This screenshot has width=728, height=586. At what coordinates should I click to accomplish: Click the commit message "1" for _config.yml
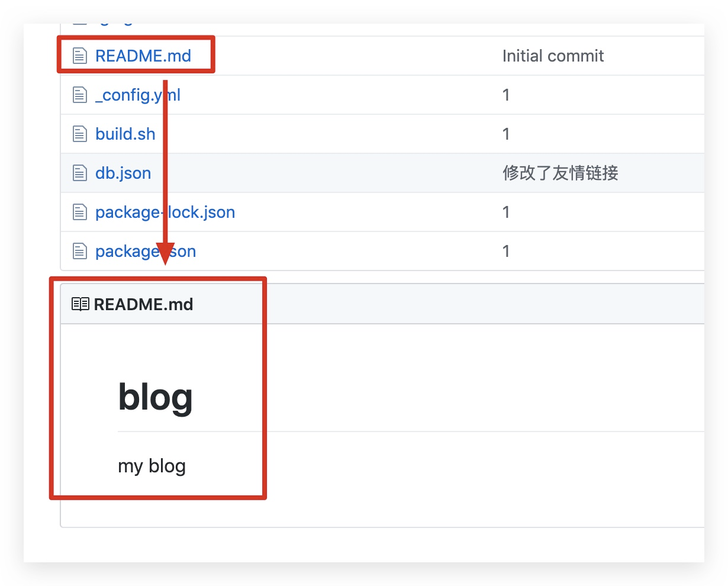pyautogui.click(x=505, y=95)
